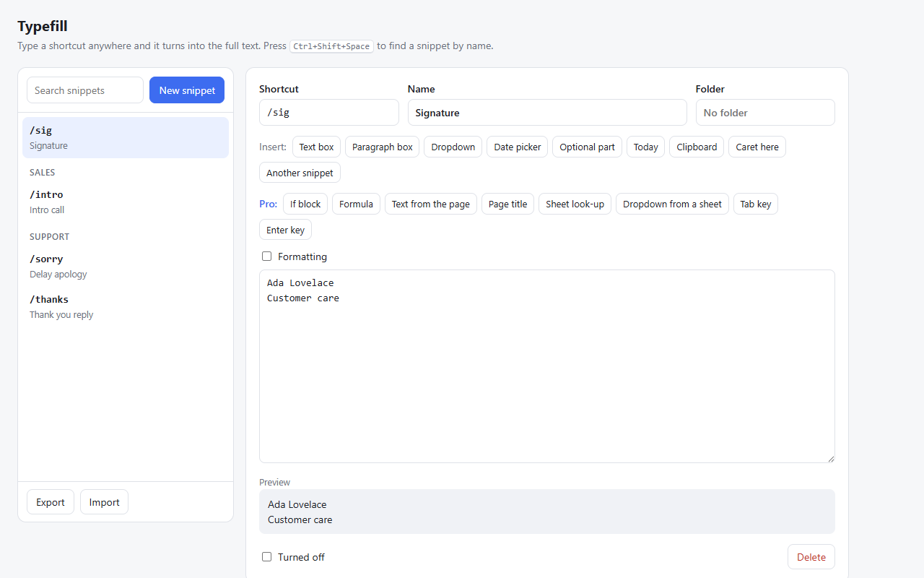
Task: Click the Export button
Action: [51, 502]
